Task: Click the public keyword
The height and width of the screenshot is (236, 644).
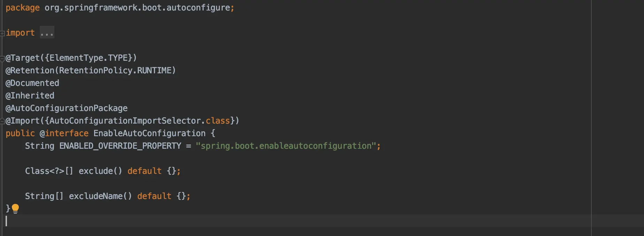Action: pos(20,133)
